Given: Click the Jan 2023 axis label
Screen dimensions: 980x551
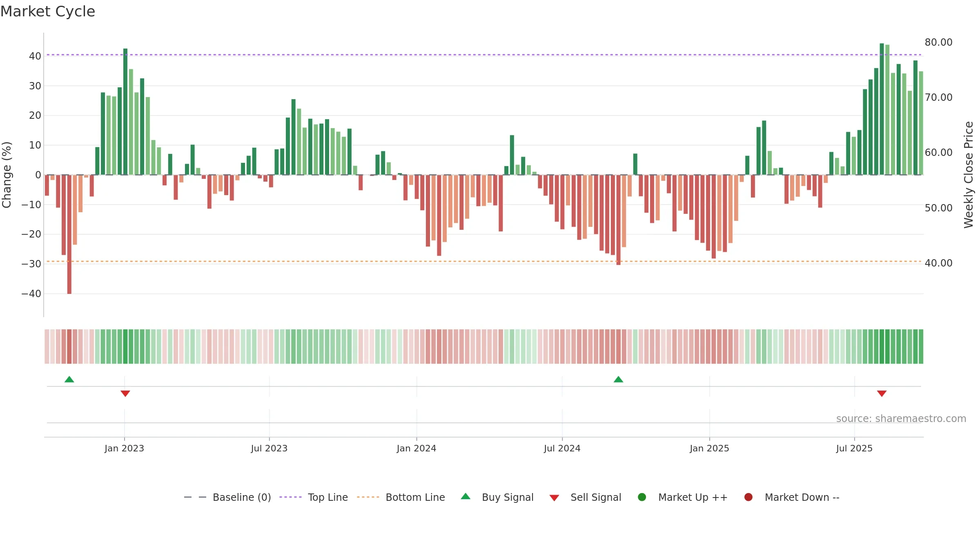Looking at the screenshot, I should pyautogui.click(x=124, y=449).
